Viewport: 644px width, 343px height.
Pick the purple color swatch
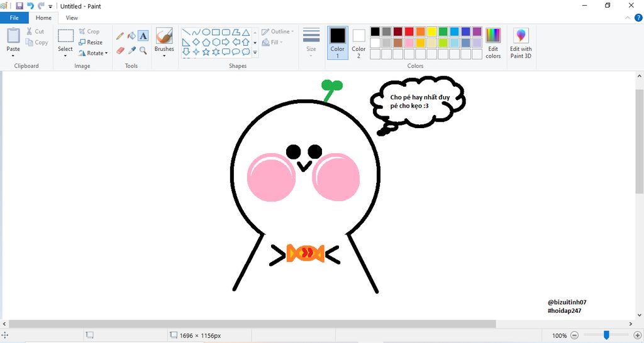tap(477, 31)
